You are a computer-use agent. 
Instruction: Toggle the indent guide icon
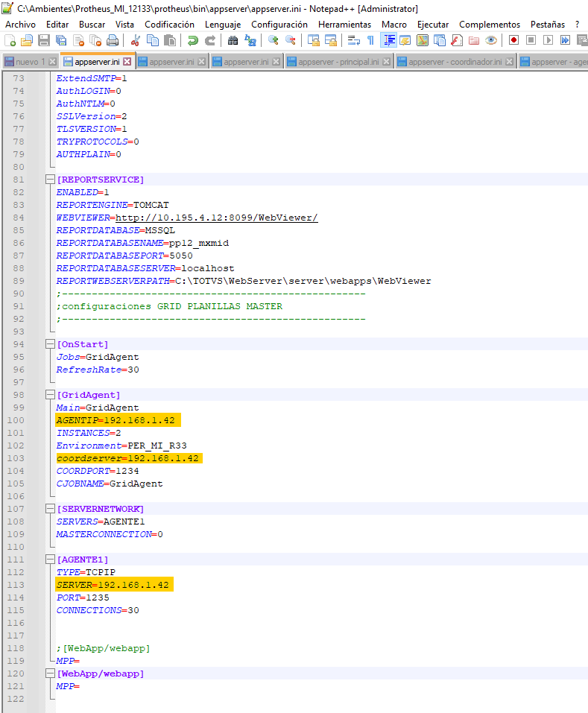click(389, 40)
